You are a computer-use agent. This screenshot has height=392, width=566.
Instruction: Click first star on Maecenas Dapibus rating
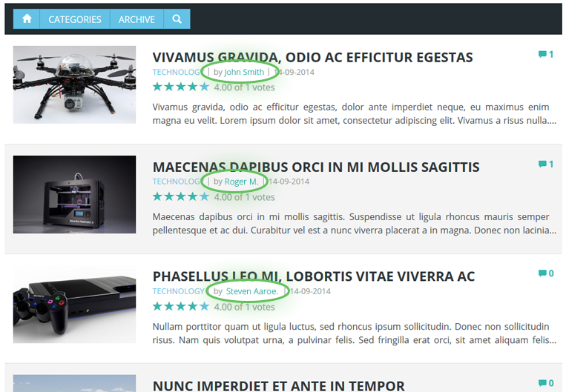coord(157,196)
